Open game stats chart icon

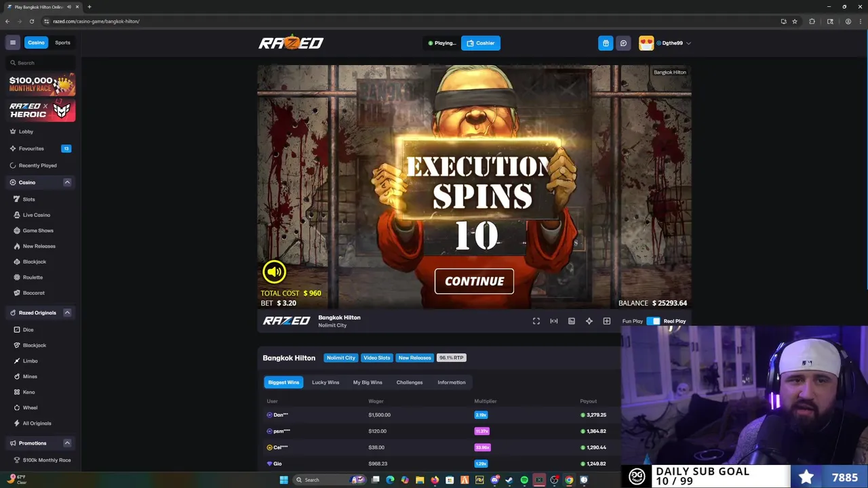pyautogui.click(x=572, y=321)
